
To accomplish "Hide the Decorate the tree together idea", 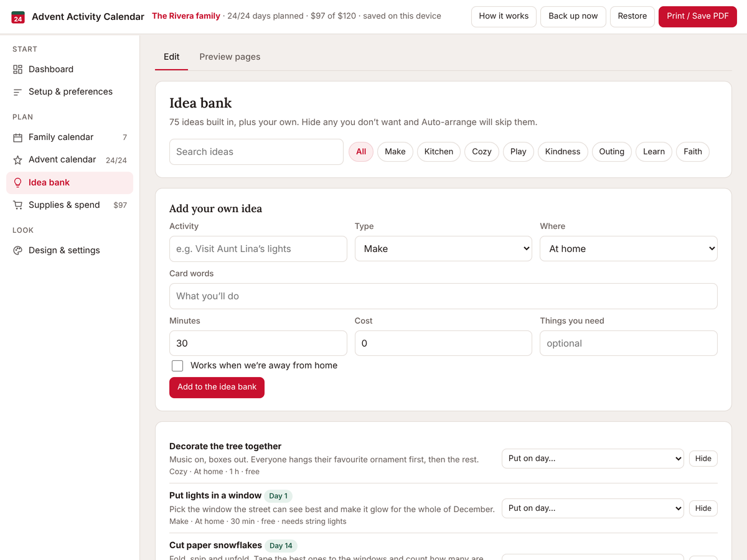I will (x=703, y=459).
